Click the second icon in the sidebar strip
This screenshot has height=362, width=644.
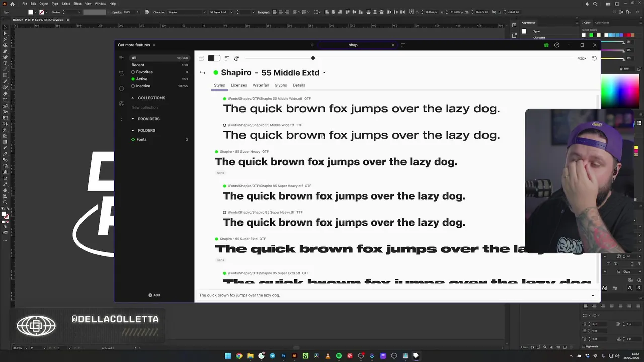(121, 73)
